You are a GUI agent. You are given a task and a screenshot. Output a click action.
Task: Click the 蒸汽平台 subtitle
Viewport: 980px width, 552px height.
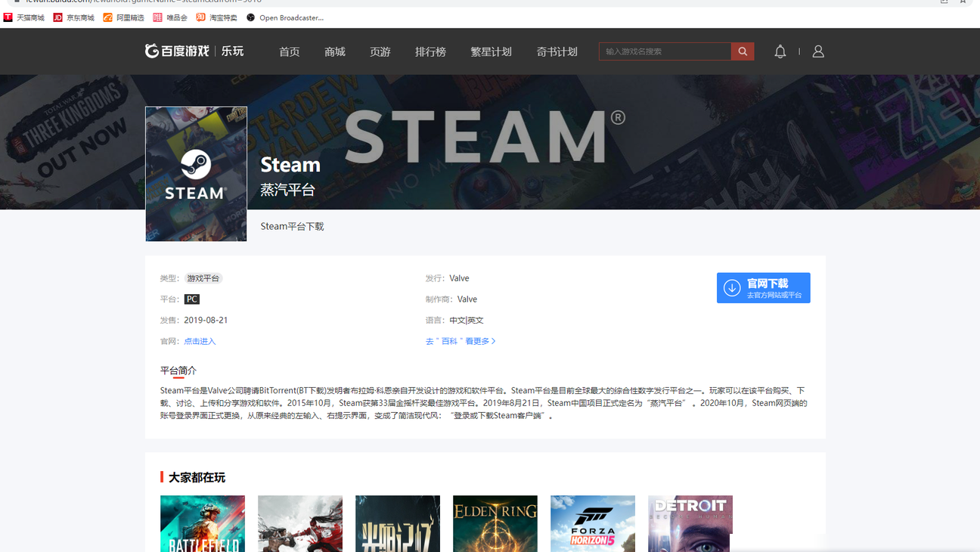pyautogui.click(x=287, y=190)
